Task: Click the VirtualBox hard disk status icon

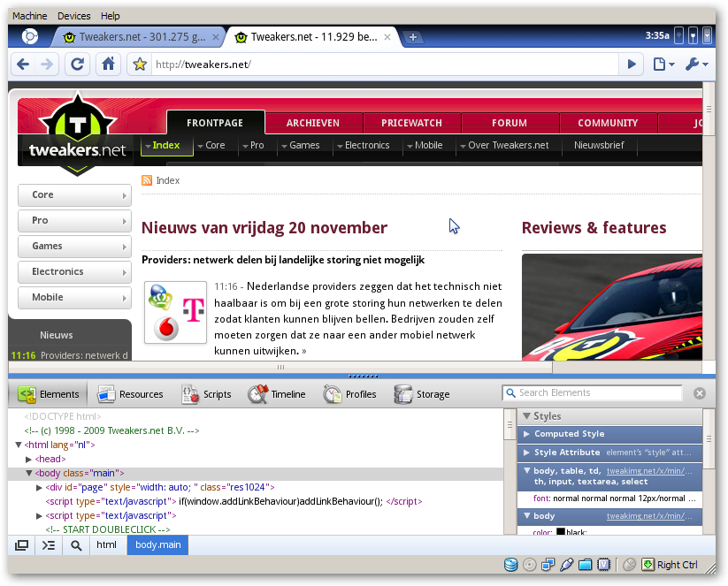Action: 510,565
